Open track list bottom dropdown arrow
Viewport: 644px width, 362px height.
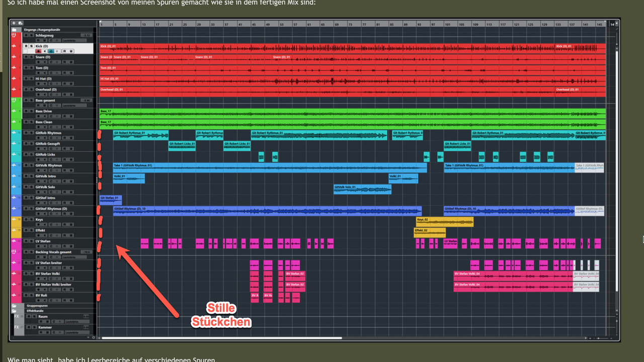(88, 337)
